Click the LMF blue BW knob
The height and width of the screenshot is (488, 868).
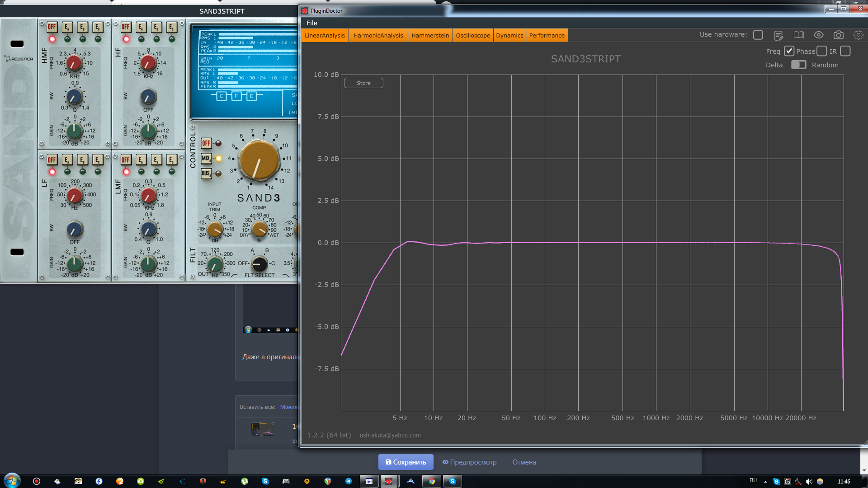[x=149, y=229]
